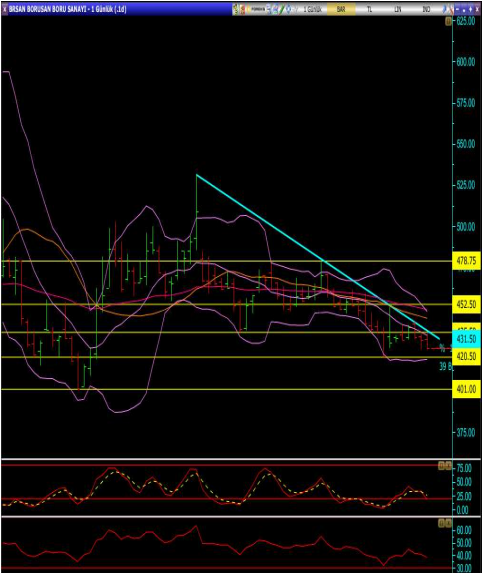
Task: Click the left small icon in the RSI panel corner
Action: (x=441, y=523)
